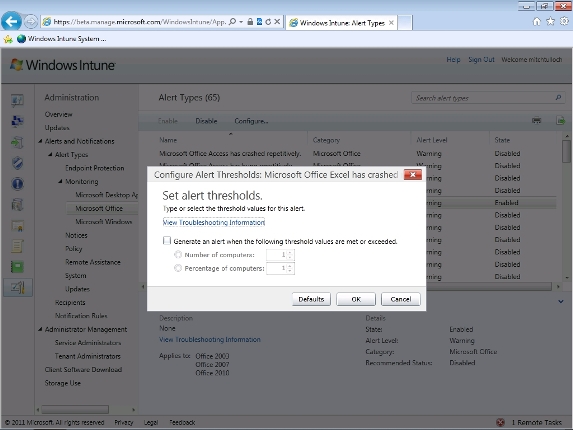Collapse the details pane chevron
This screenshot has width=573, height=430.
pos(561,302)
